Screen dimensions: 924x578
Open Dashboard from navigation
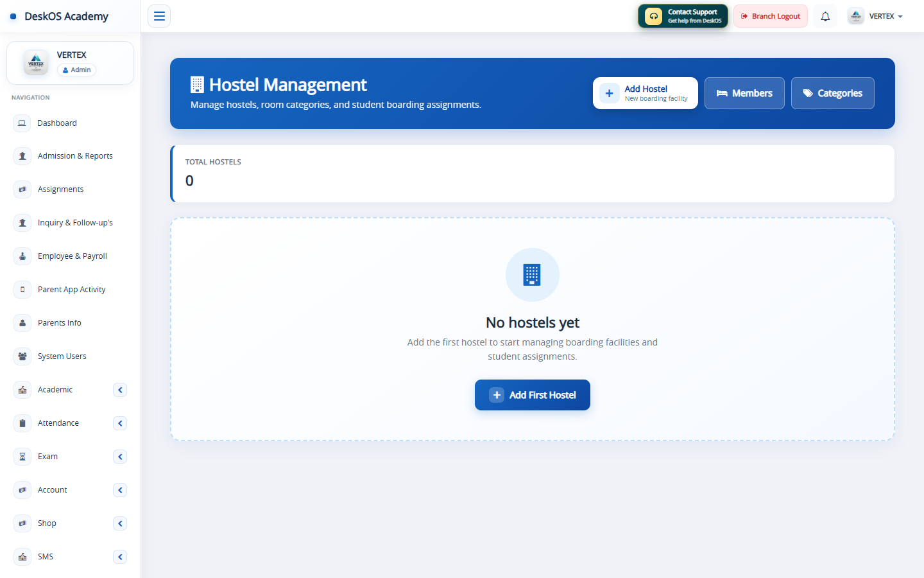click(x=70, y=123)
